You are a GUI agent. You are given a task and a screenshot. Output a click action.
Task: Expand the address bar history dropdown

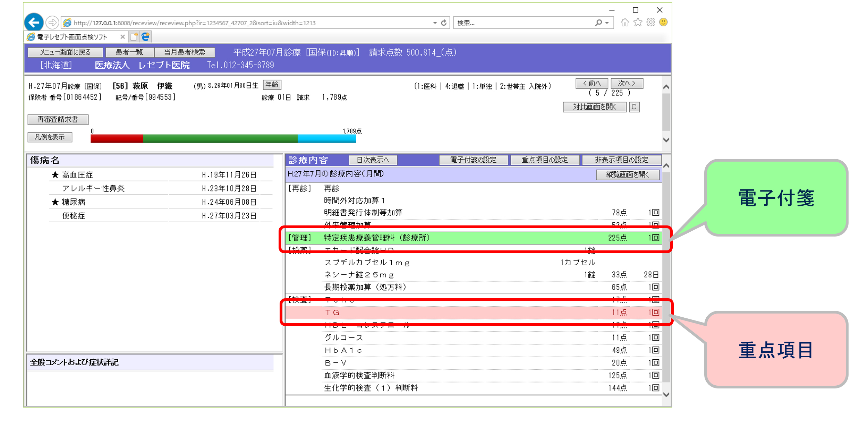point(435,23)
